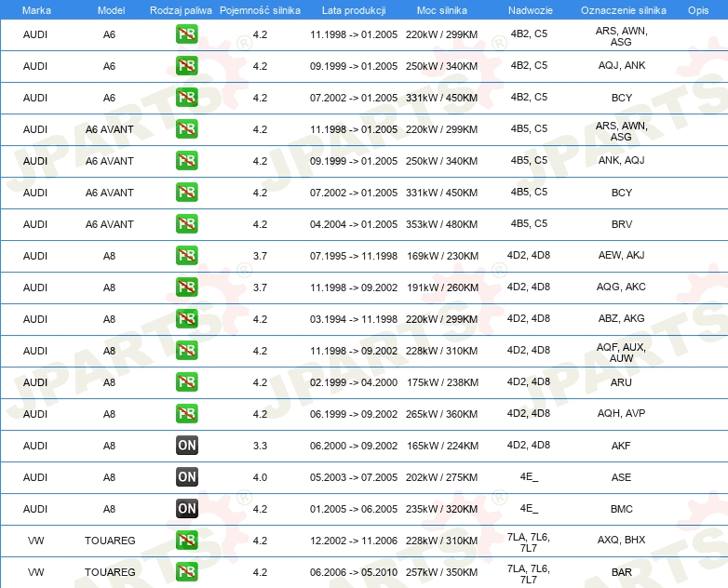The image size is (728, 588).
Task: Click engine code 'BAR'
Action: pyautogui.click(x=621, y=572)
